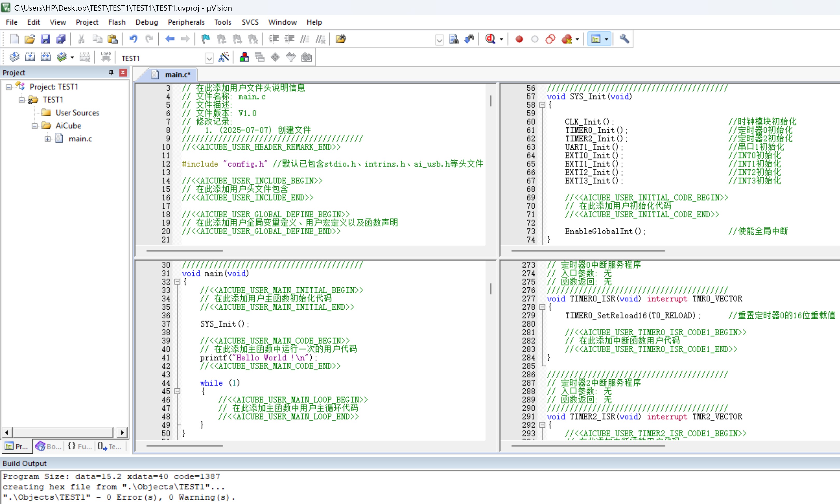
Task: Rebuild all target files
Action: pos(46,57)
